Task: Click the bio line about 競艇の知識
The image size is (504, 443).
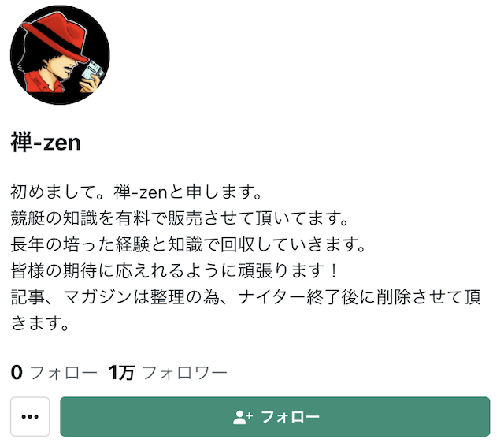Action: (x=180, y=218)
